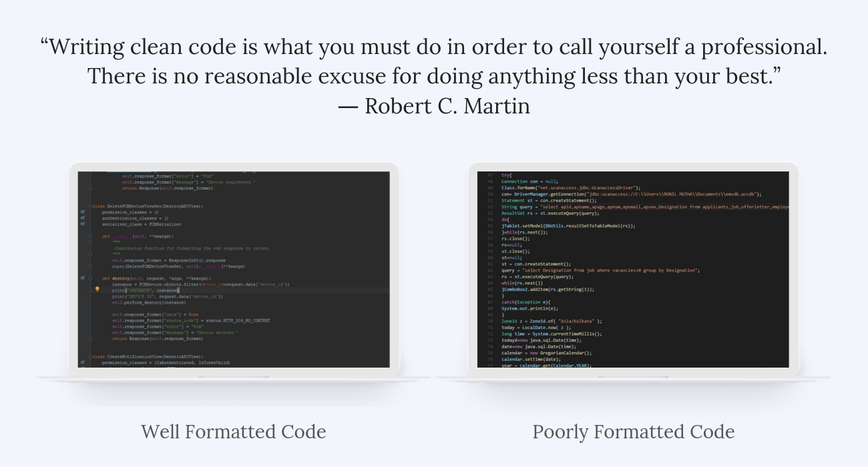Click the print("INSTANCE", instance) highlighted line

[x=150, y=290]
